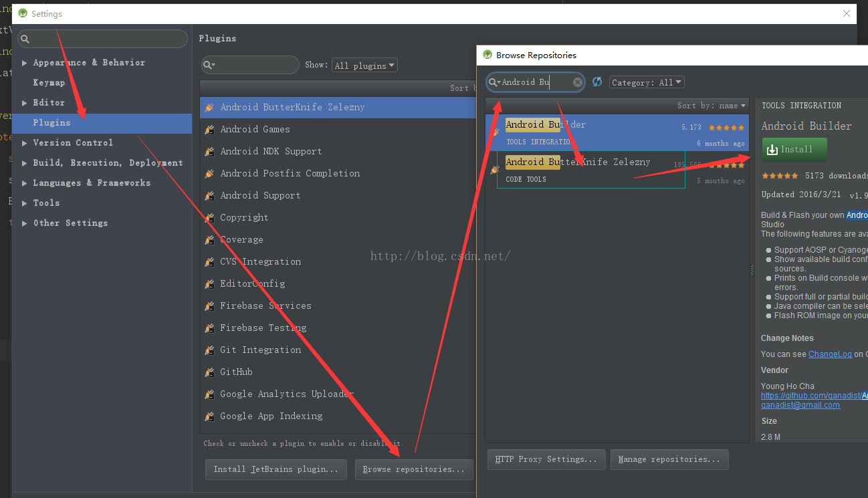
Task: Install the Android Builder plugin
Action: (794, 150)
